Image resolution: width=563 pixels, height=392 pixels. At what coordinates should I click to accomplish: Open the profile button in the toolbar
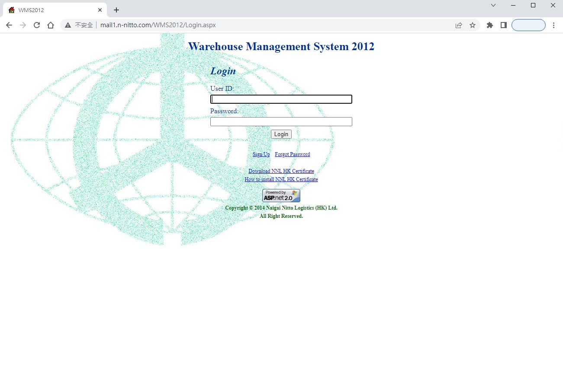[528, 25]
